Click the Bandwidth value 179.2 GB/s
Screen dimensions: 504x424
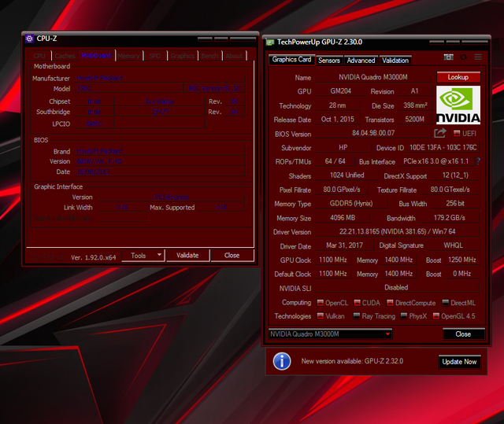pos(450,218)
